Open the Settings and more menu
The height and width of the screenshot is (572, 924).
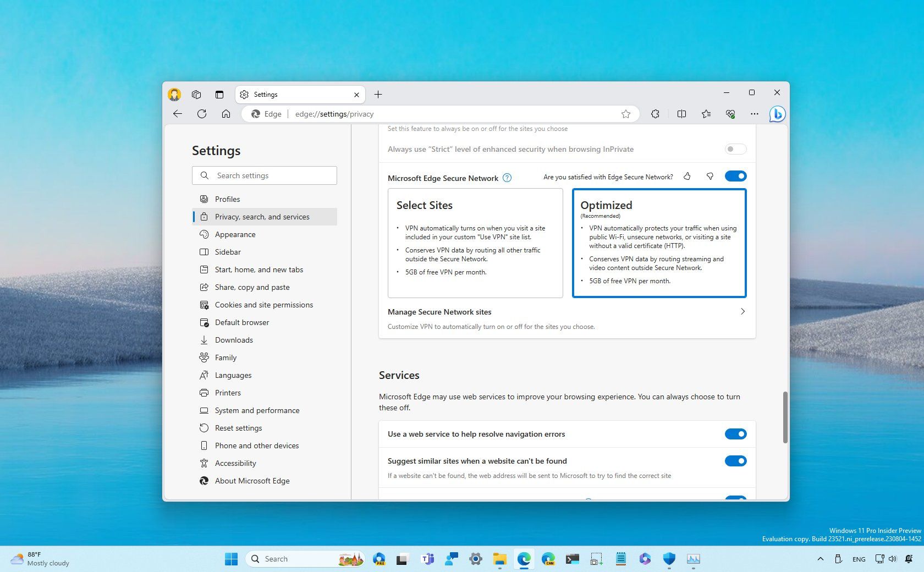coord(754,114)
